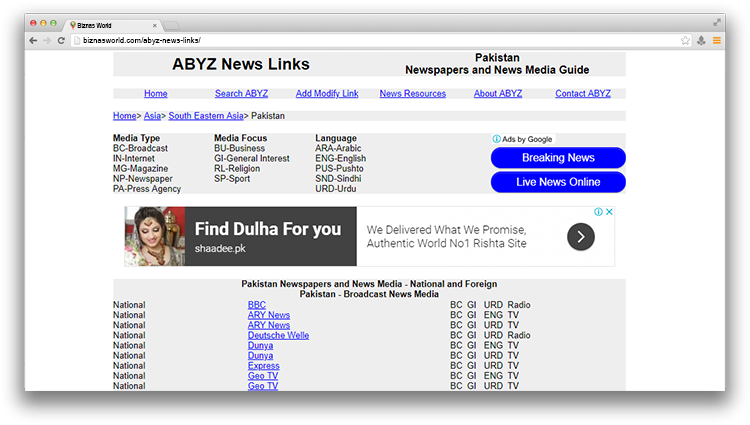Open the Dunya URD TV link
This screenshot has height=425, width=750.
pos(261,355)
